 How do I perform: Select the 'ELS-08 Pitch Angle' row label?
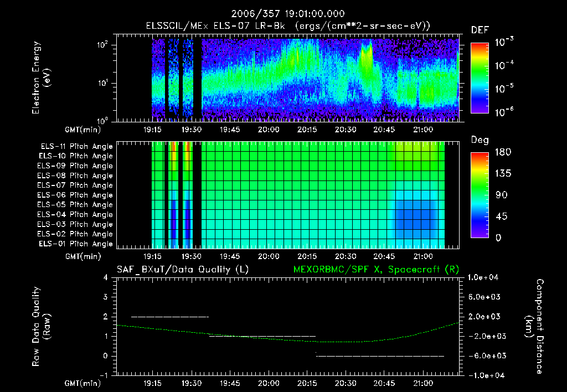click(75, 176)
